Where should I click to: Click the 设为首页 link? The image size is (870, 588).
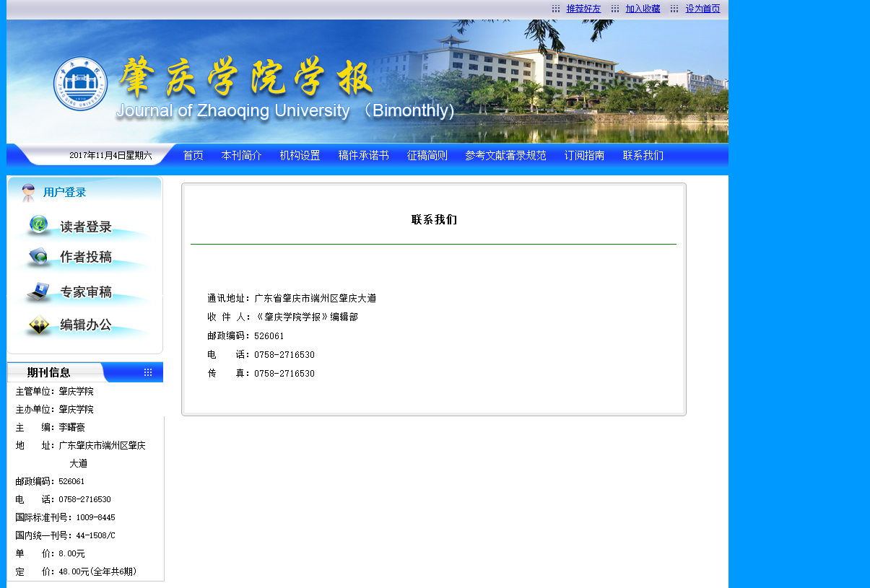click(x=702, y=9)
